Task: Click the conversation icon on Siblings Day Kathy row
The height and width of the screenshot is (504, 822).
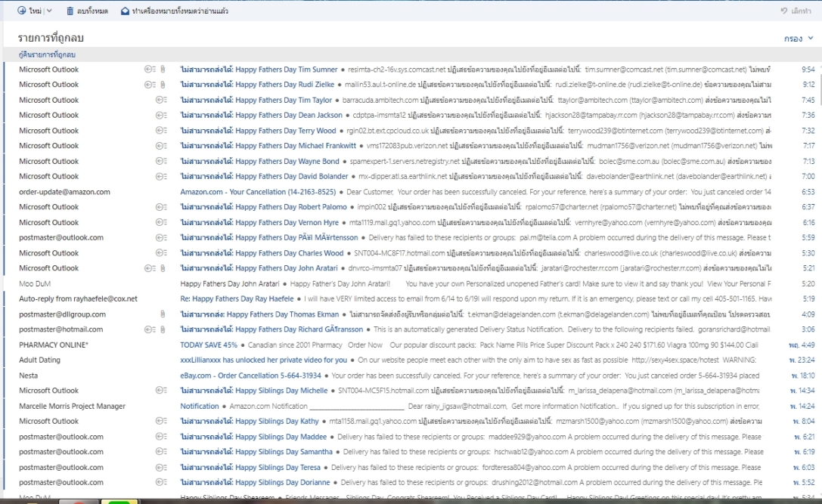Action: click(x=161, y=421)
